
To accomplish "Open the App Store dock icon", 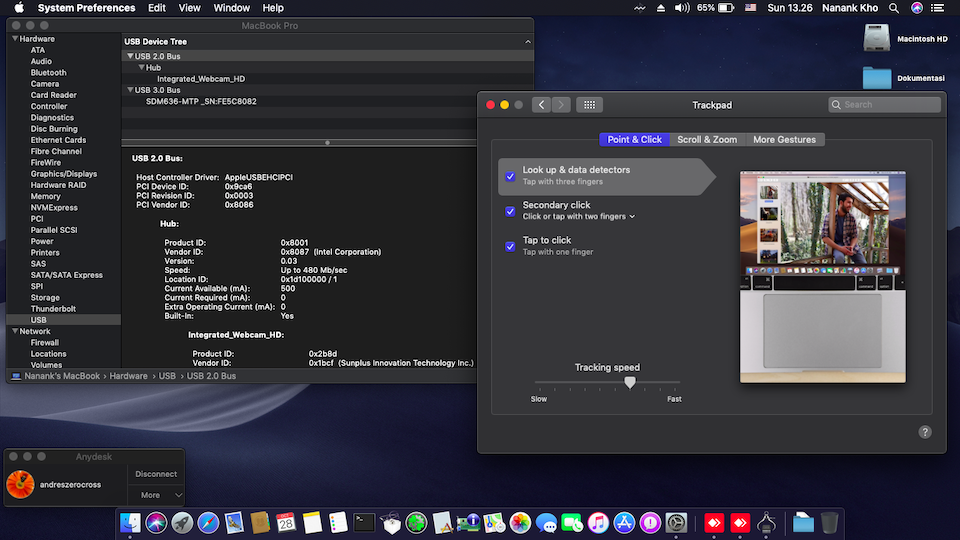I will point(625,522).
